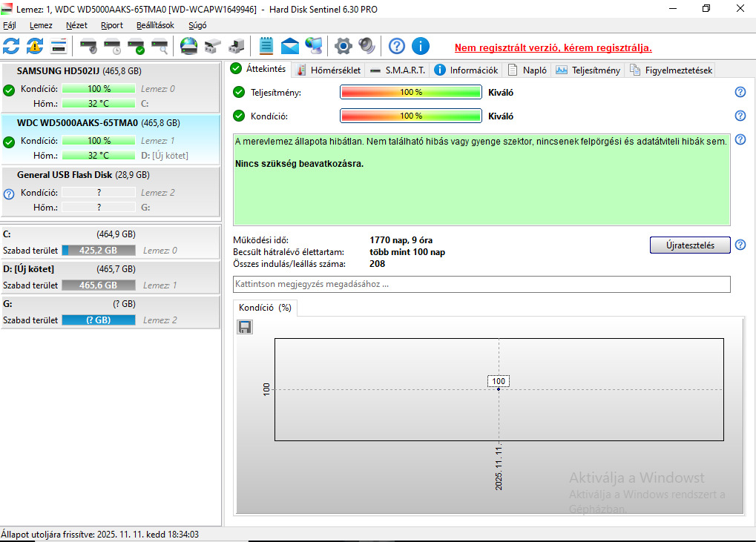Click the disk with clock icon

pos(112,46)
